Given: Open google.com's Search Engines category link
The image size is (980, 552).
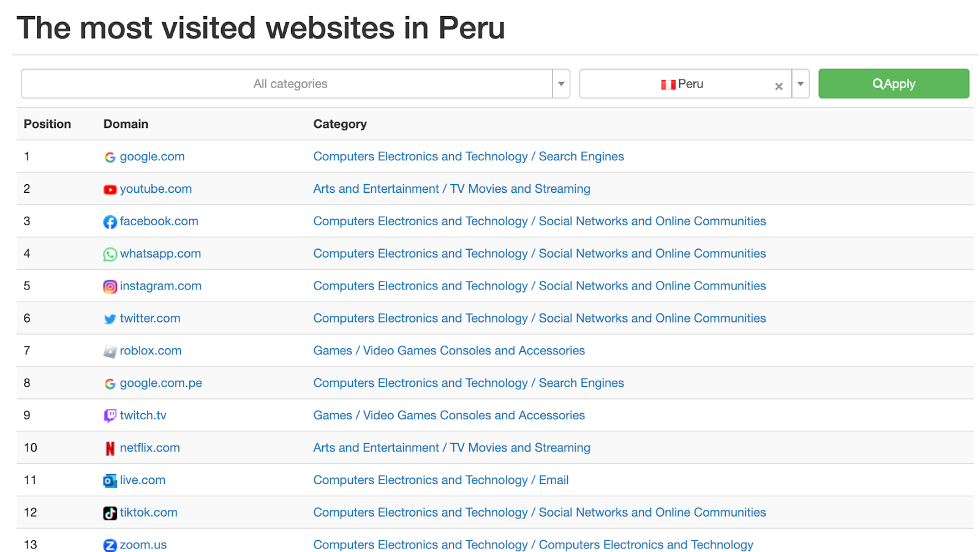Looking at the screenshot, I should coord(469,157).
